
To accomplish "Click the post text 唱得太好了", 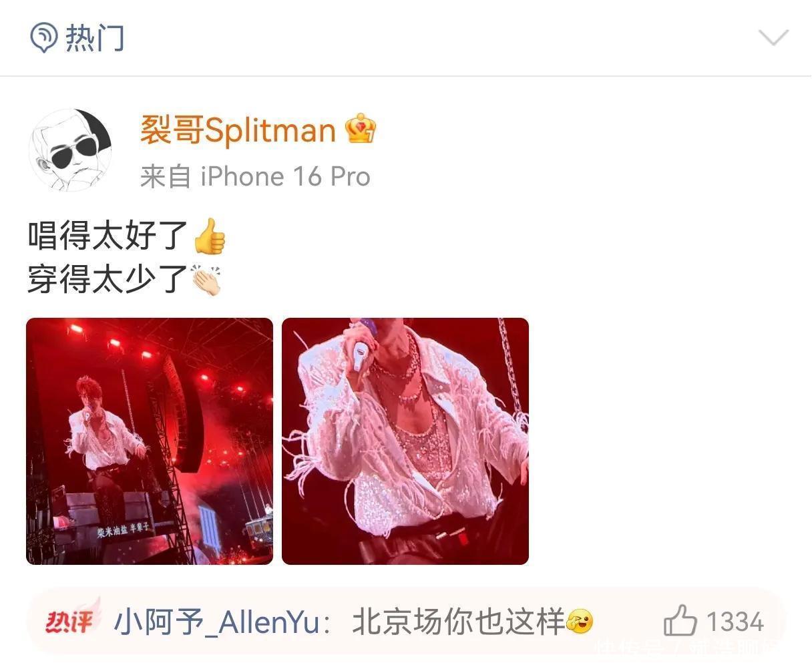I will tap(108, 236).
